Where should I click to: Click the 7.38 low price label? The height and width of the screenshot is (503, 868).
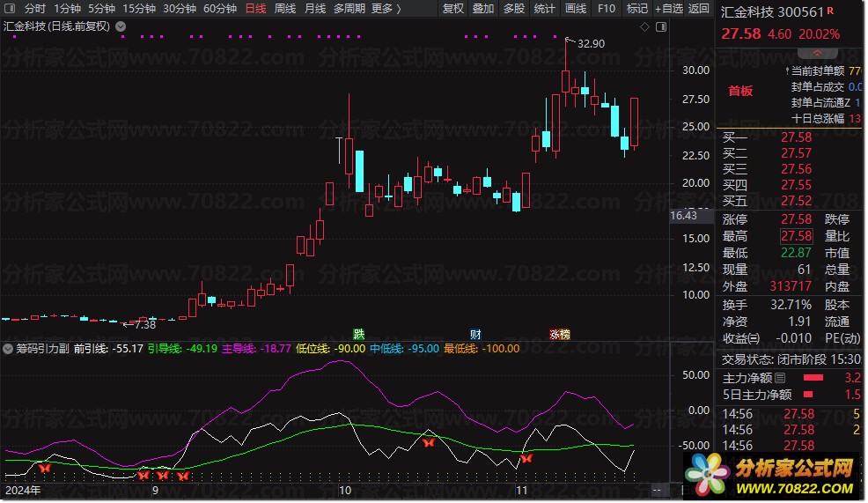pos(145,325)
